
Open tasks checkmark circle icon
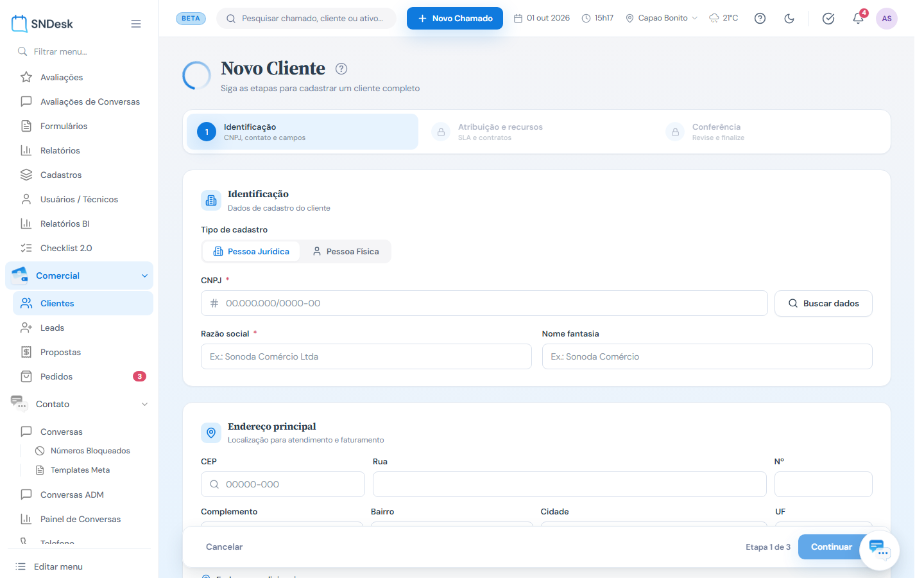828,19
